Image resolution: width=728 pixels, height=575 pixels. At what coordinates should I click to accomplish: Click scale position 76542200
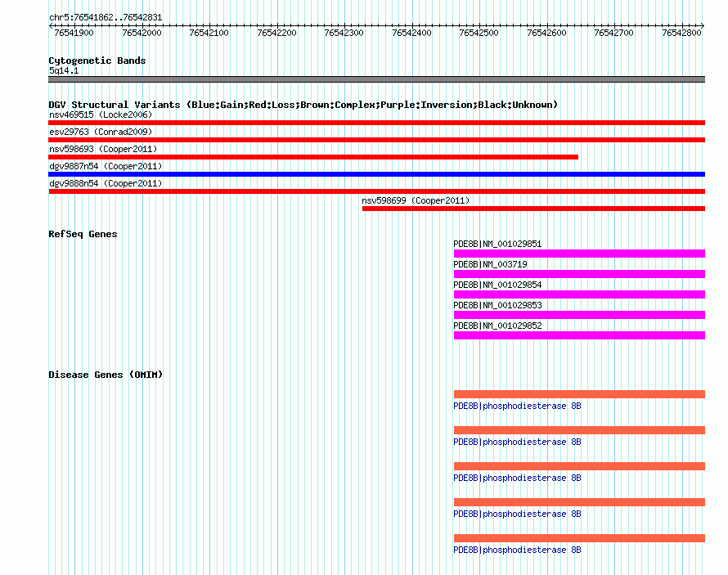(276, 33)
